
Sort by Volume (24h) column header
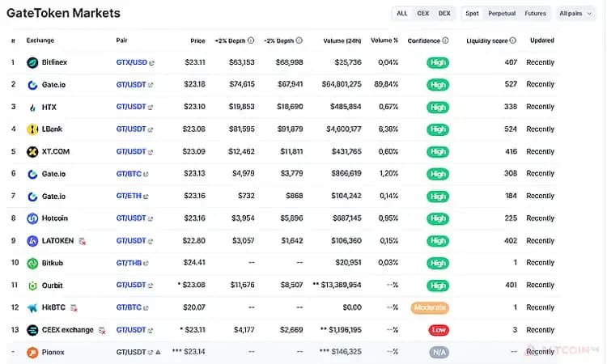(342, 40)
